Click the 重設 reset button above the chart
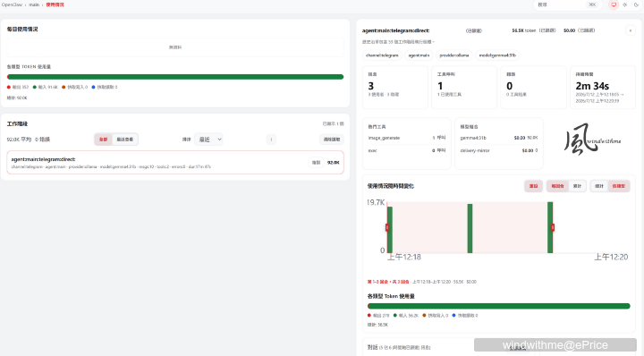Viewport: 644px width, 356px height. (533, 186)
